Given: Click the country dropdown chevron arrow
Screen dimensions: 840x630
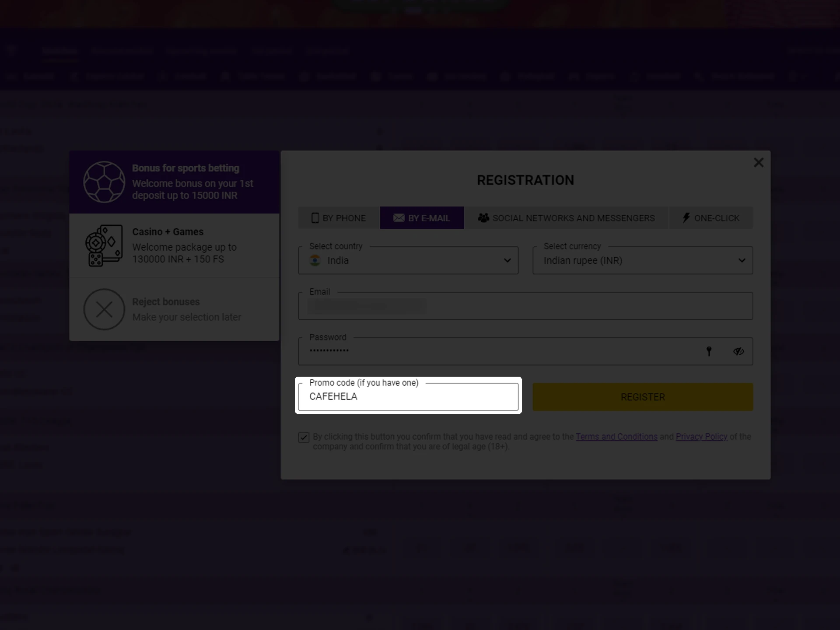Looking at the screenshot, I should (507, 260).
